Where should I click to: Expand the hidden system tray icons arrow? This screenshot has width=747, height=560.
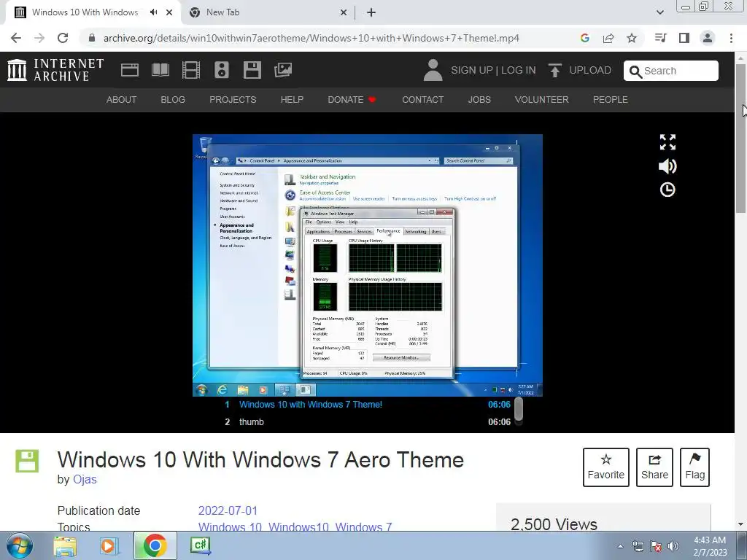click(x=620, y=546)
